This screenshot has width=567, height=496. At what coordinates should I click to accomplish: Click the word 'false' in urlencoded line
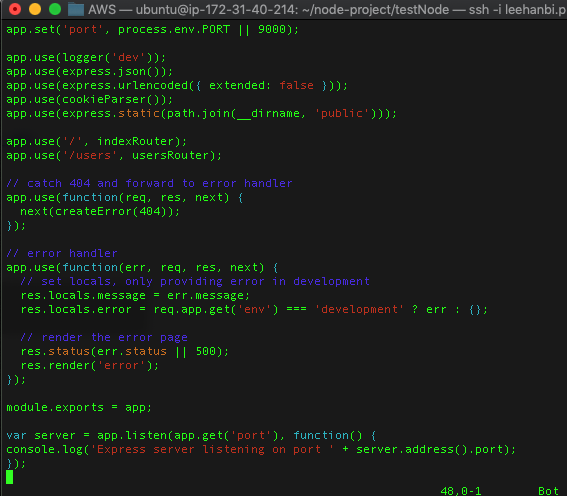tap(296, 85)
